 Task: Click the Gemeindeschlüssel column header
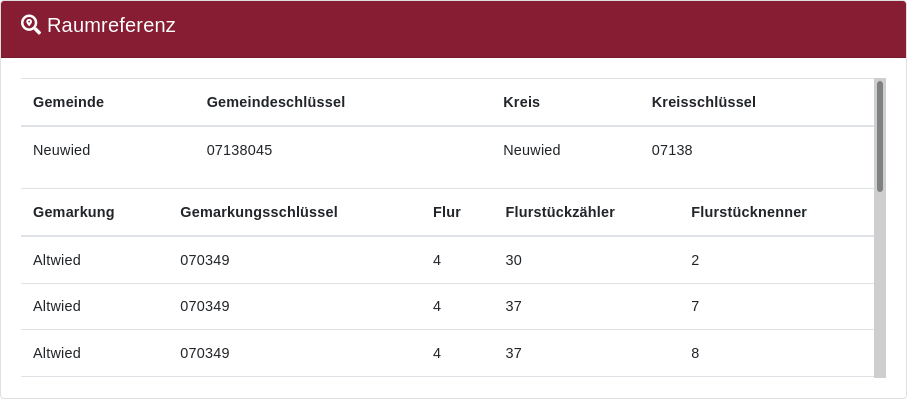pos(276,102)
